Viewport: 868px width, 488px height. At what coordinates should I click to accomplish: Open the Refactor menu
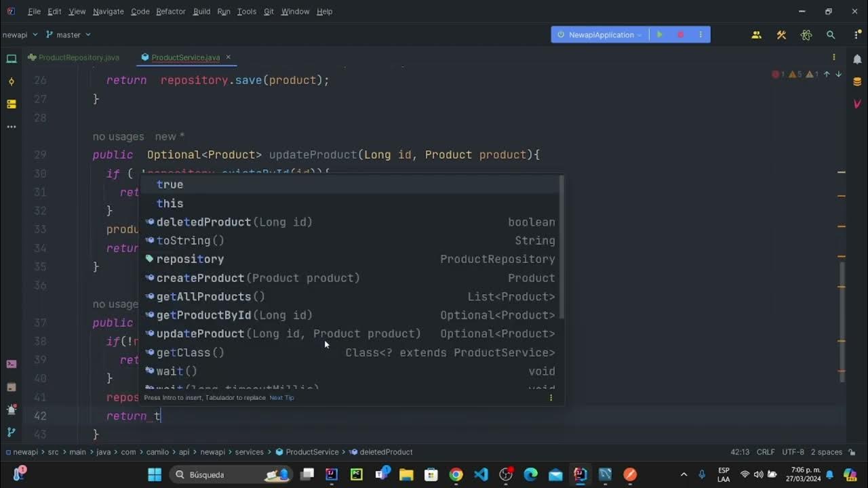coord(171,12)
